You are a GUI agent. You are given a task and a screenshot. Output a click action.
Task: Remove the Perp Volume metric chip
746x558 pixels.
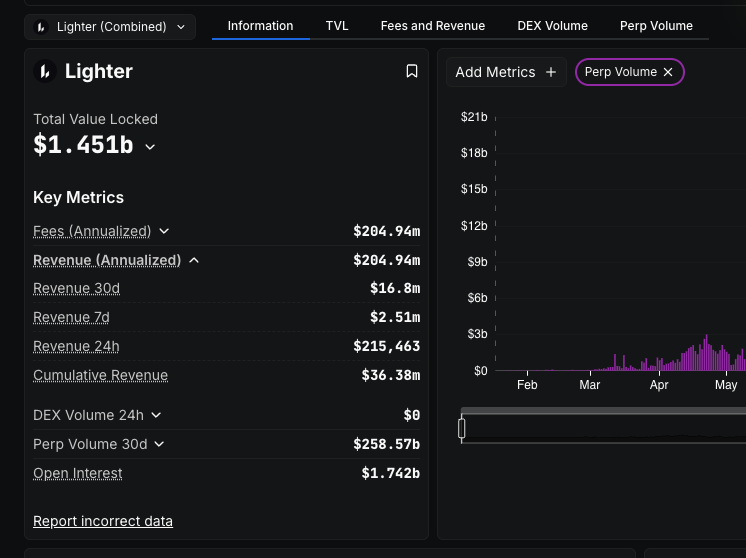tap(668, 72)
